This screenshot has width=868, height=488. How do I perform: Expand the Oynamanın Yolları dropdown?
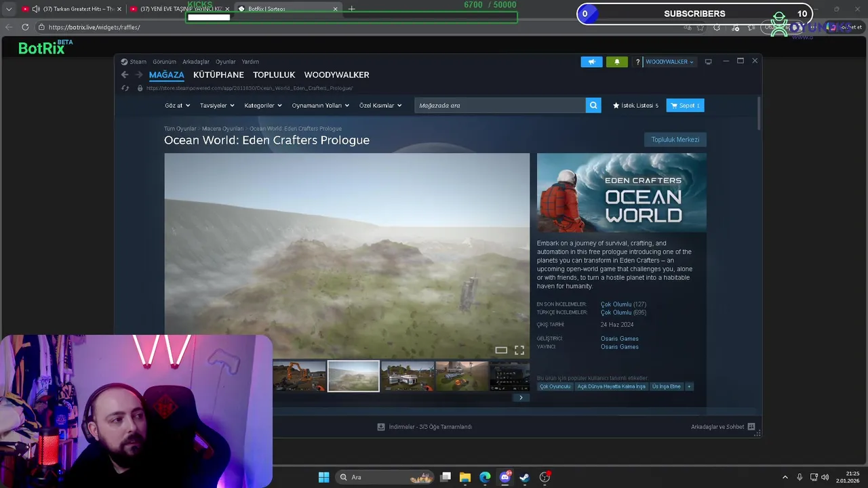320,105
